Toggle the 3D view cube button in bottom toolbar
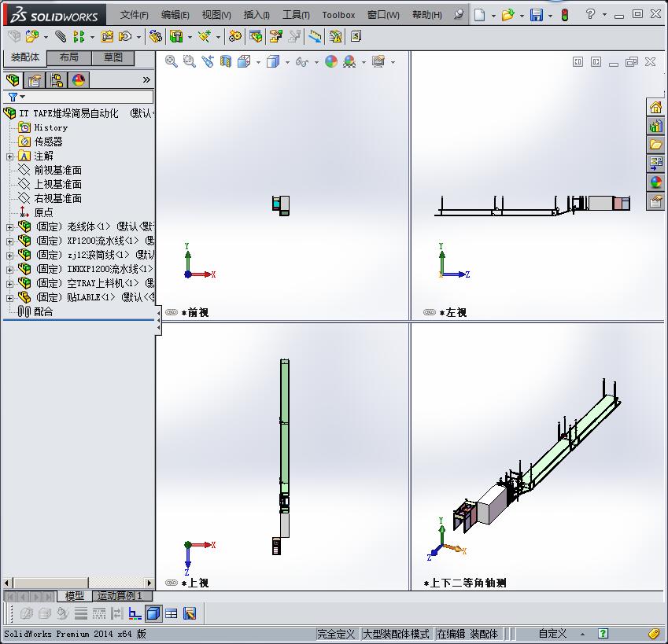This screenshot has width=668, height=644. pos(153,613)
